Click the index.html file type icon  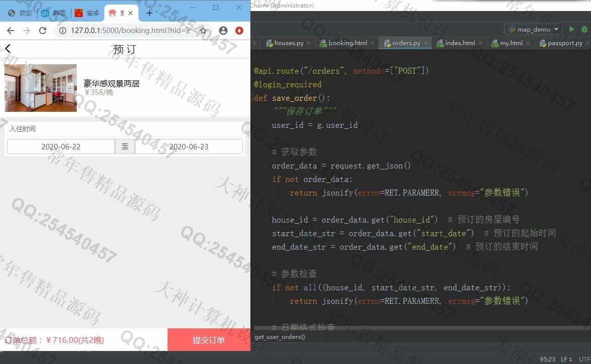coord(440,43)
